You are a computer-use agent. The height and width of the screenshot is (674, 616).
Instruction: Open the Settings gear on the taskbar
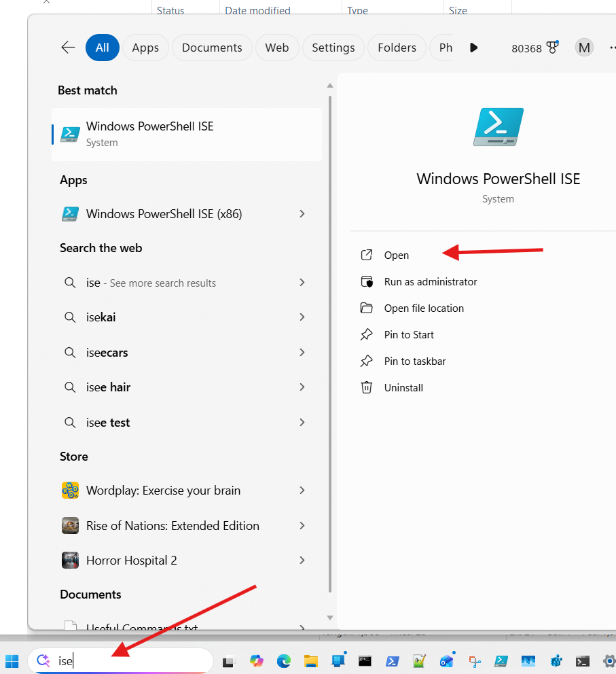(609, 661)
